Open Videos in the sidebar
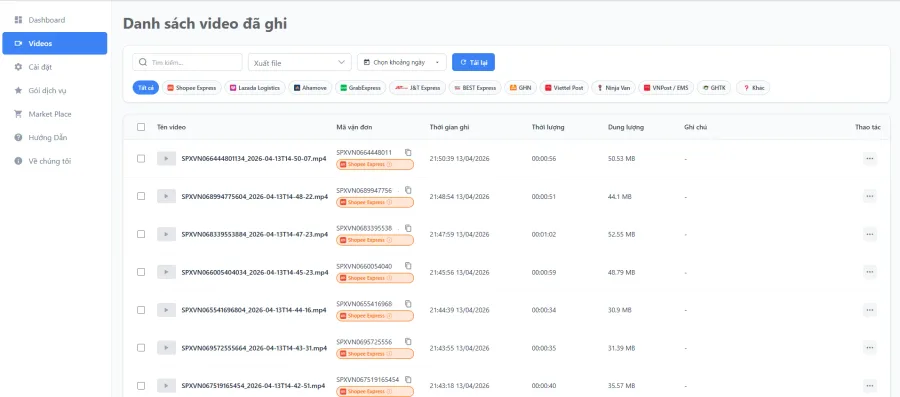This screenshot has width=900, height=397. (55, 44)
